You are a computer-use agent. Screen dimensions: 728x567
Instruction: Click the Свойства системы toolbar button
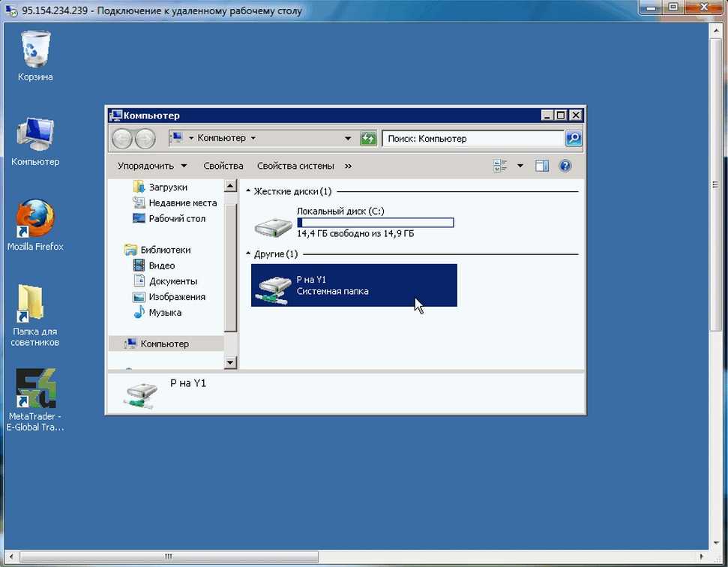click(x=295, y=166)
